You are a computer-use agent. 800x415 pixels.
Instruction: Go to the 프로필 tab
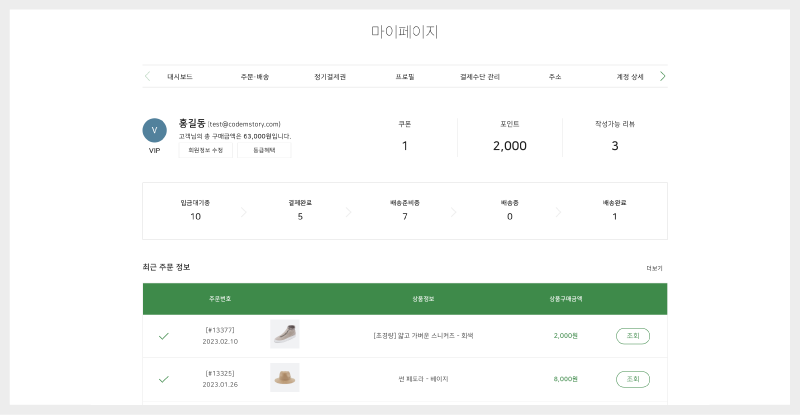click(x=405, y=76)
